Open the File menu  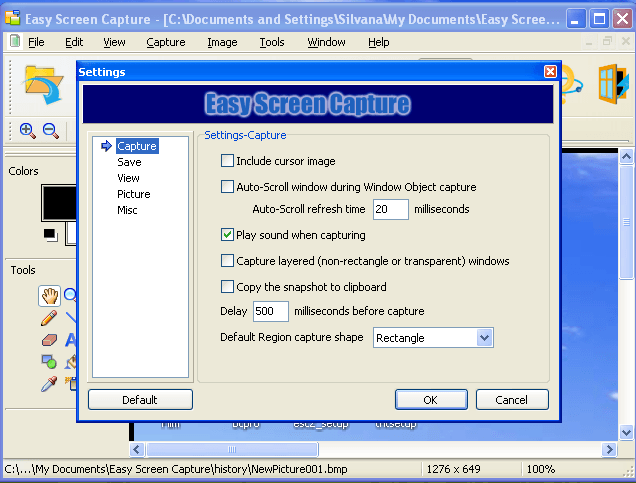tap(36, 42)
